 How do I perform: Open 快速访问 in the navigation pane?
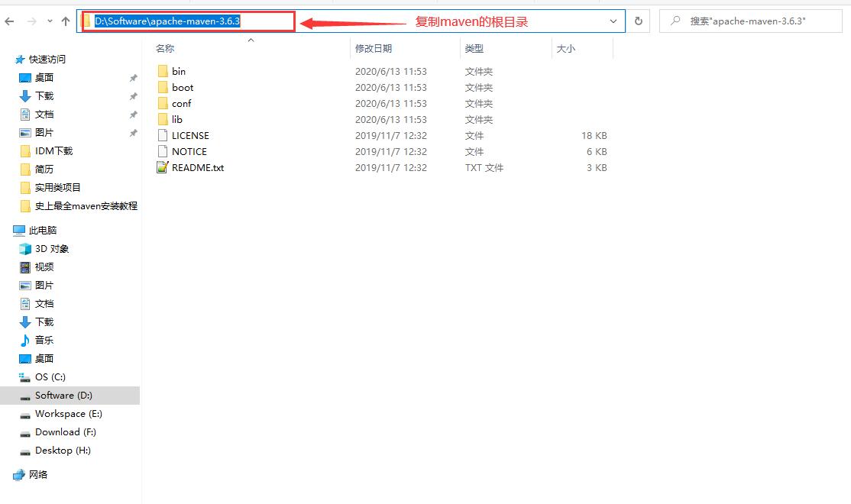click(x=47, y=59)
